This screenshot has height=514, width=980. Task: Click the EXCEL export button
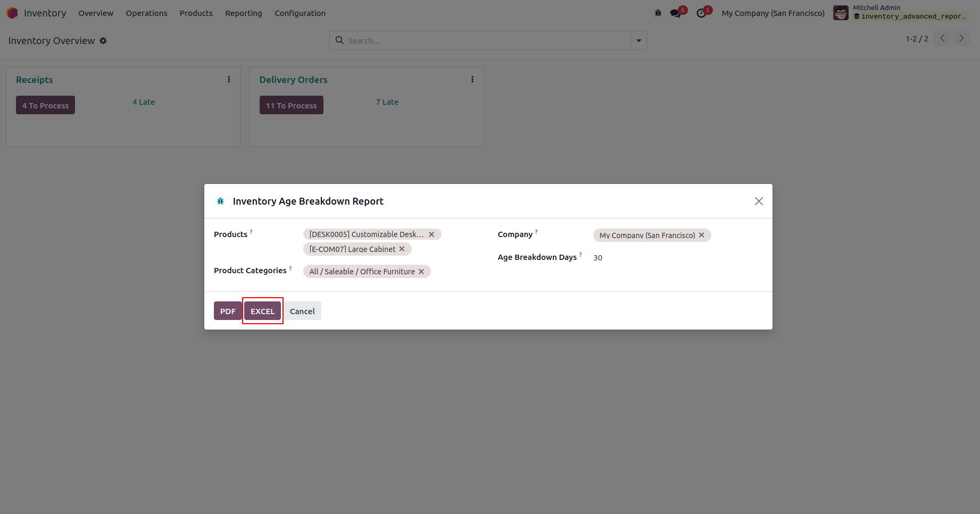[x=262, y=311]
